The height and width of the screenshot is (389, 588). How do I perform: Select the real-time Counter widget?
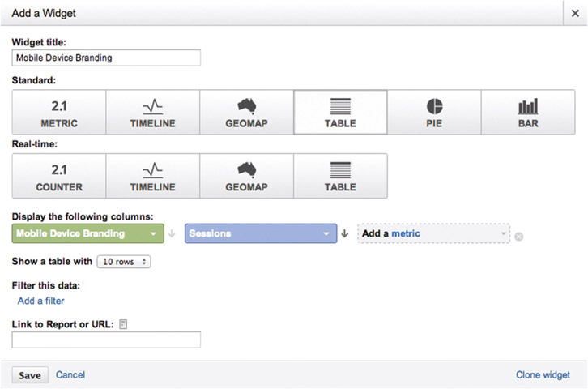[59, 175]
